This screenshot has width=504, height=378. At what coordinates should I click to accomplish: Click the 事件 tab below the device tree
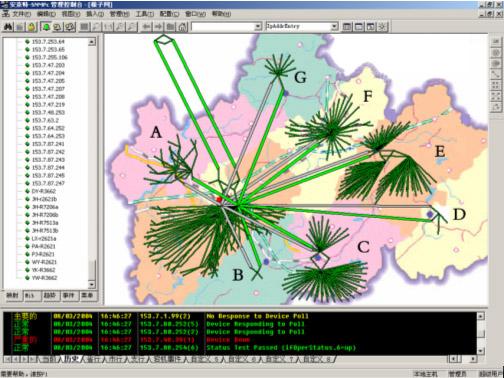click(x=68, y=296)
